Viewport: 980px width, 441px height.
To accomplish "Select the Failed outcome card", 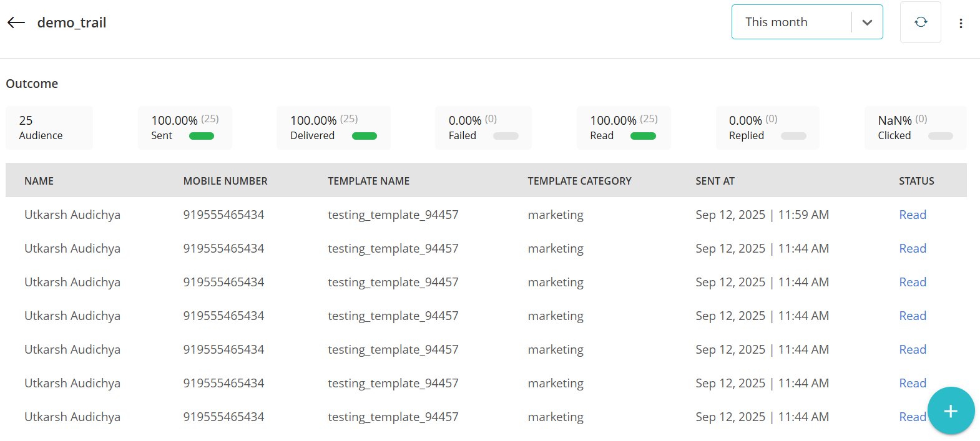I will pyautogui.click(x=483, y=128).
